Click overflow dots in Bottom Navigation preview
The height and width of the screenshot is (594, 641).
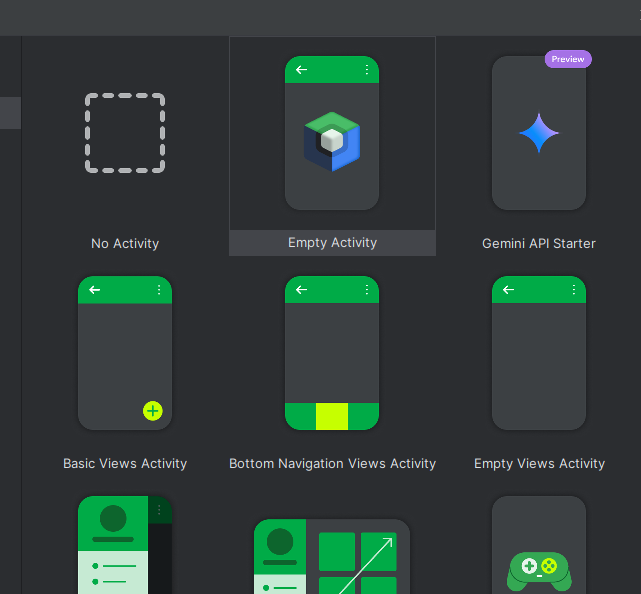tap(366, 290)
